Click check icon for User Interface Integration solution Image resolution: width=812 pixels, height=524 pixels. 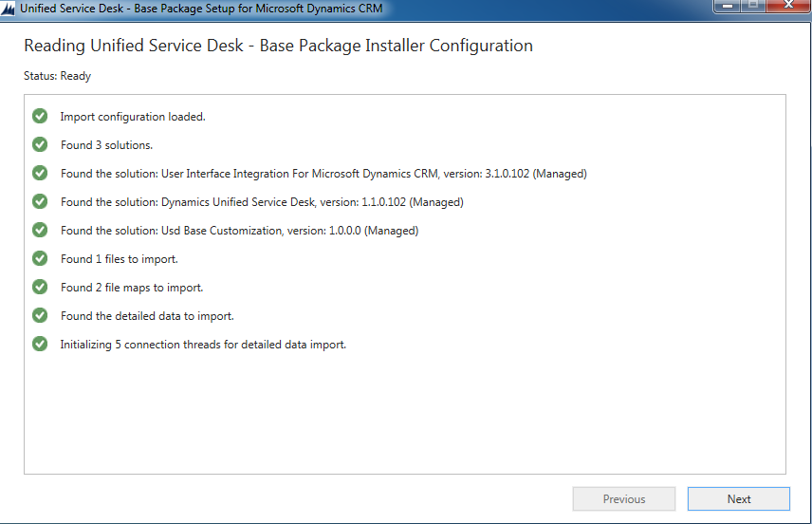coord(40,174)
